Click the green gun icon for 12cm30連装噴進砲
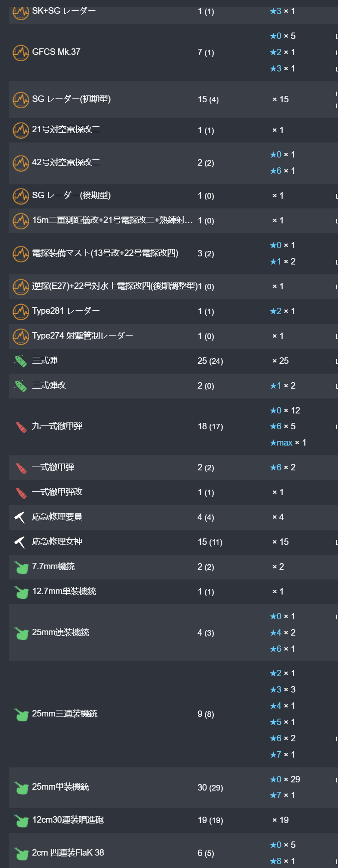The width and height of the screenshot is (338, 868). [x=21, y=820]
